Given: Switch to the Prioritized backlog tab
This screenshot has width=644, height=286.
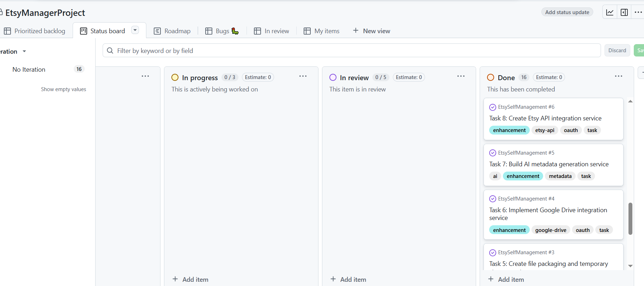Looking at the screenshot, I should point(35,31).
